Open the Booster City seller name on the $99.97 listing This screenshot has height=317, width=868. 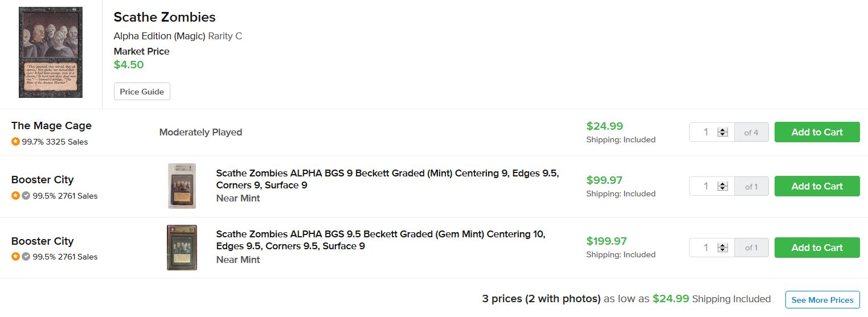click(43, 180)
